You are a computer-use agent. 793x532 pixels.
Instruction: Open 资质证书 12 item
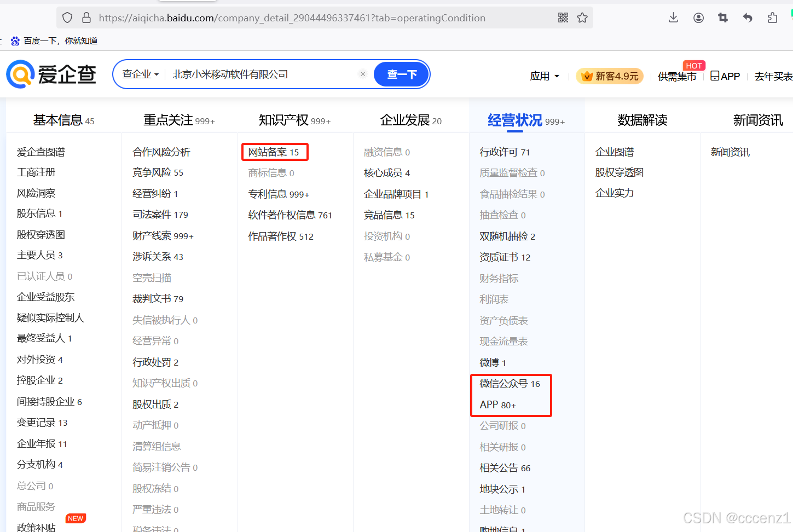click(x=505, y=257)
